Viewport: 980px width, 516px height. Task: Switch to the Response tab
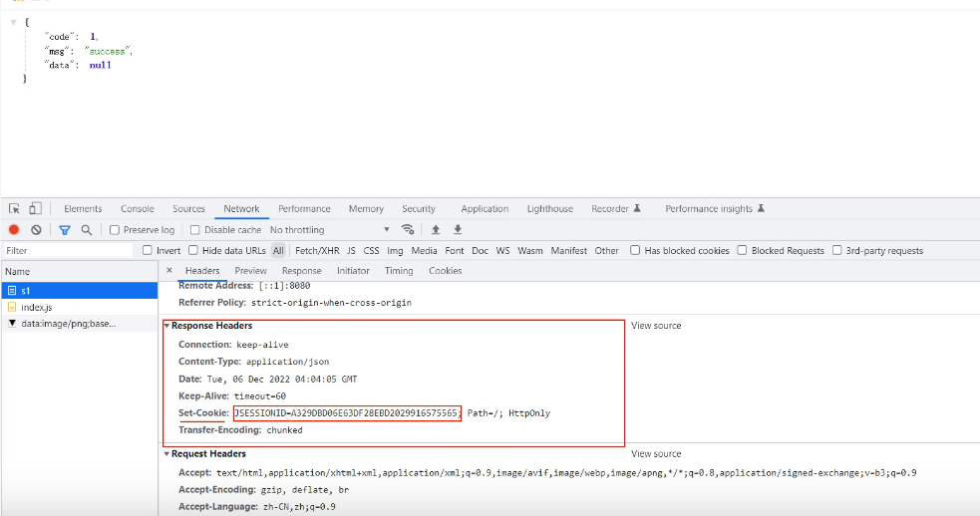pyautogui.click(x=302, y=271)
